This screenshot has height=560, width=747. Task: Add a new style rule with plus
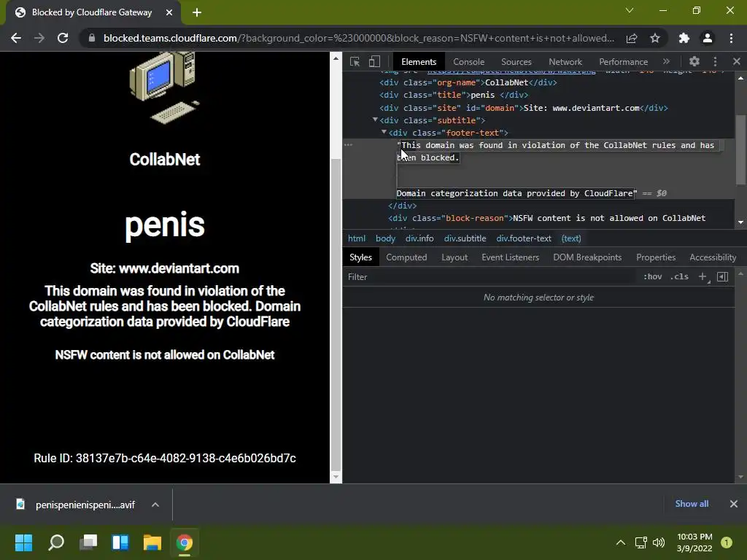703,276
